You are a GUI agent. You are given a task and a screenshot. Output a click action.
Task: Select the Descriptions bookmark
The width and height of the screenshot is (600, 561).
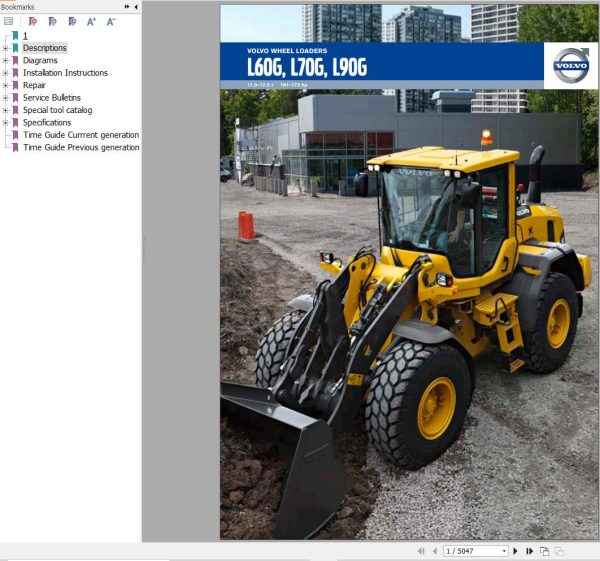coord(45,48)
